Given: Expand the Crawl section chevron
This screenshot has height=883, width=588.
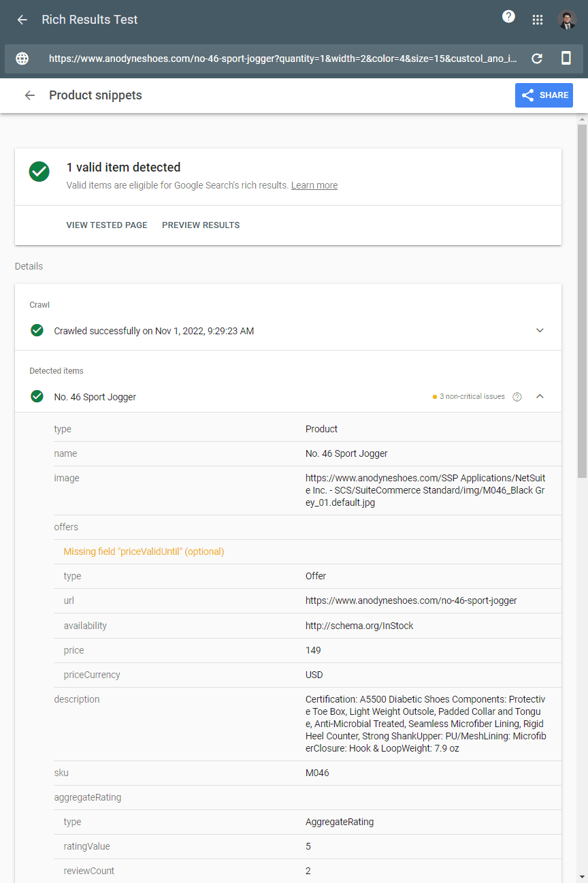Looking at the screenshot, I should click(540, 330).
